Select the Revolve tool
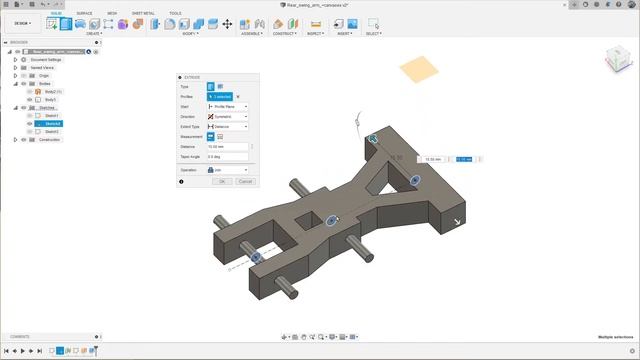This screenshot has height=360, width=640. (x=80, y=24)
